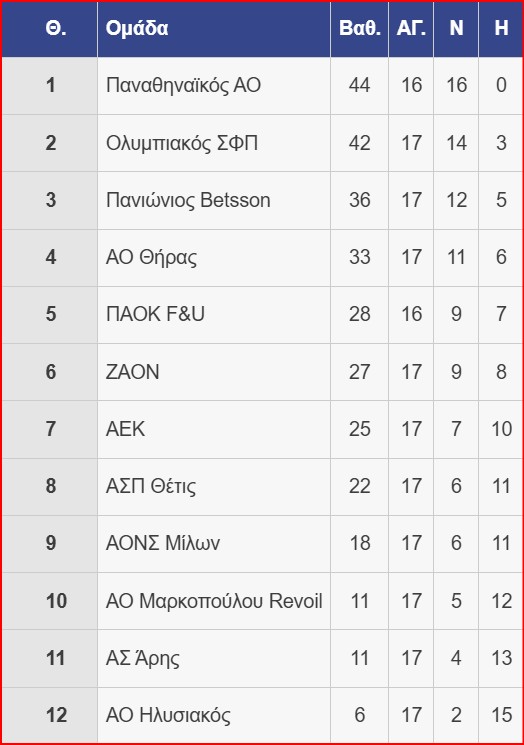
Task: Open the Παναθηναϊκός ΑΟ team entry
Action: 183,85
